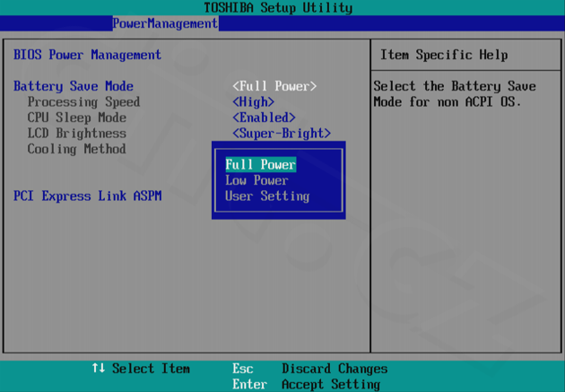Screen dimensions: 565x392
Task: Click the Select Item footer label
Action: [x=151, y=369]
